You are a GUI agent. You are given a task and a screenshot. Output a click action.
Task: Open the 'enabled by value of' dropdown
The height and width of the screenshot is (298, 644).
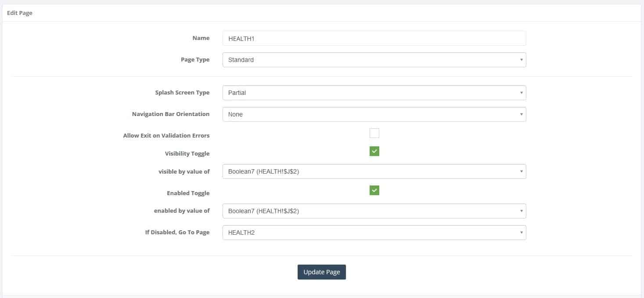374,211
